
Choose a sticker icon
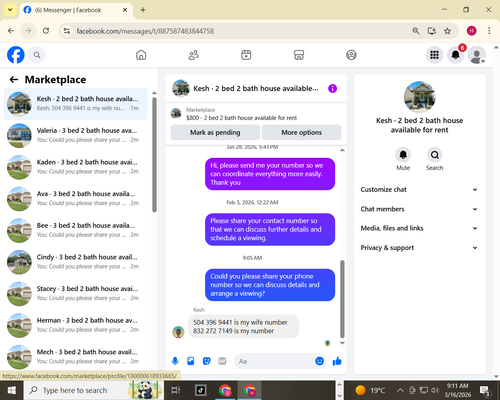[207, 361]
